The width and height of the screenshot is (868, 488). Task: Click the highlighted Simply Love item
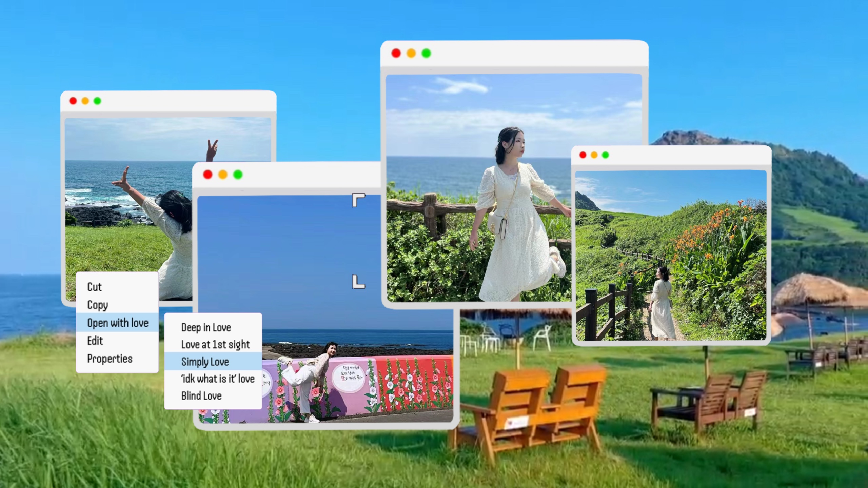coord(205,362)
